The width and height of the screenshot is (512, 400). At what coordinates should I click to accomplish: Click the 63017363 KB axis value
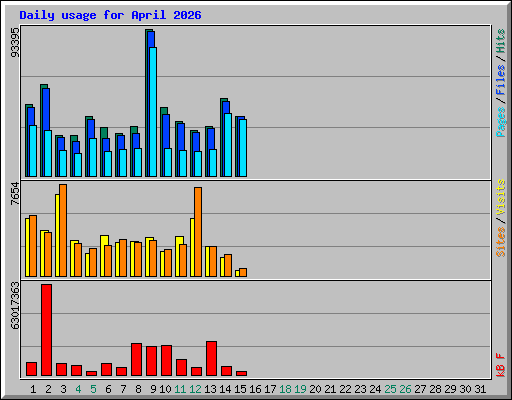[x=15, y=305]
